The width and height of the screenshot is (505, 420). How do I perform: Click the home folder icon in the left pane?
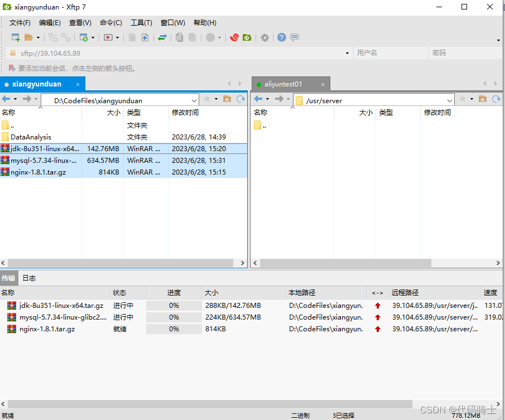click(x=227, y=99)
